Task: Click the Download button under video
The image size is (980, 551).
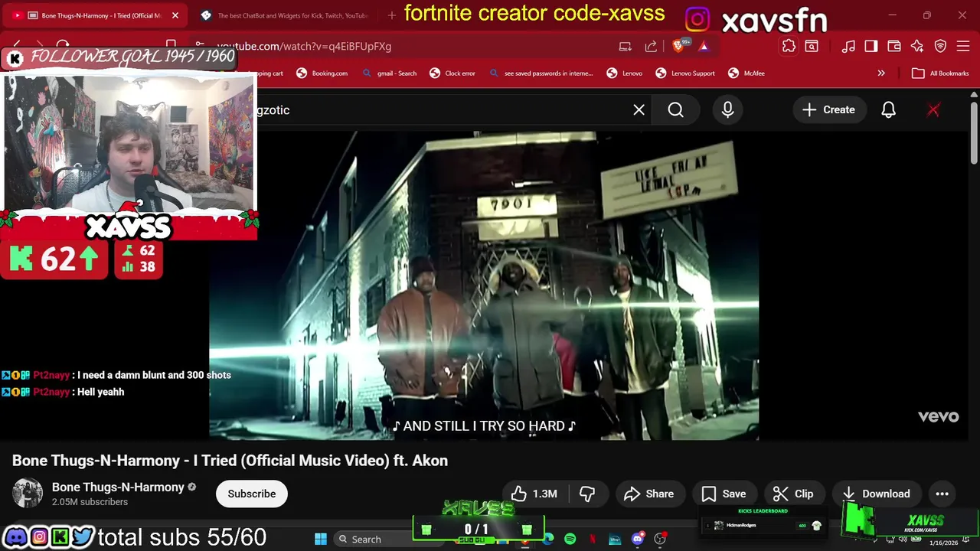Action: pyautogui.click(x=876, y=494)
